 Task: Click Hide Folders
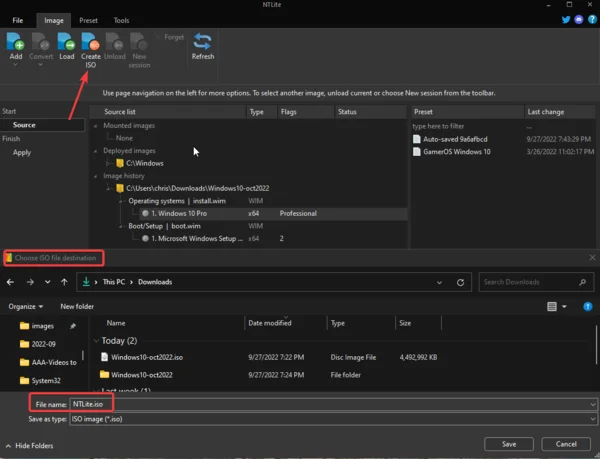tap(29, 446)
